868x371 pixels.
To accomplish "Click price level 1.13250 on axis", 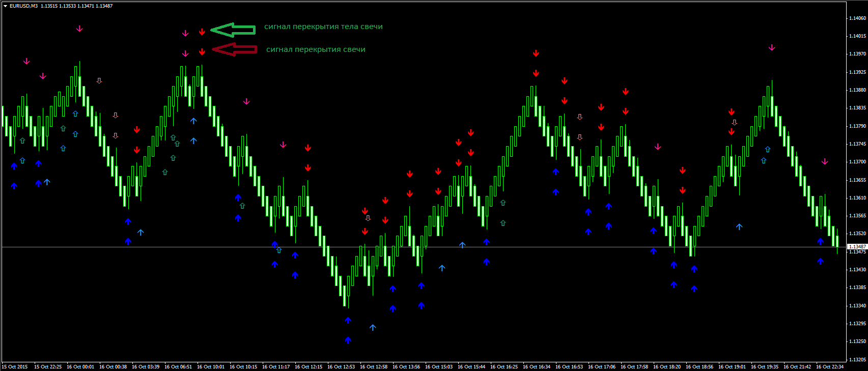I will (857, 341).
